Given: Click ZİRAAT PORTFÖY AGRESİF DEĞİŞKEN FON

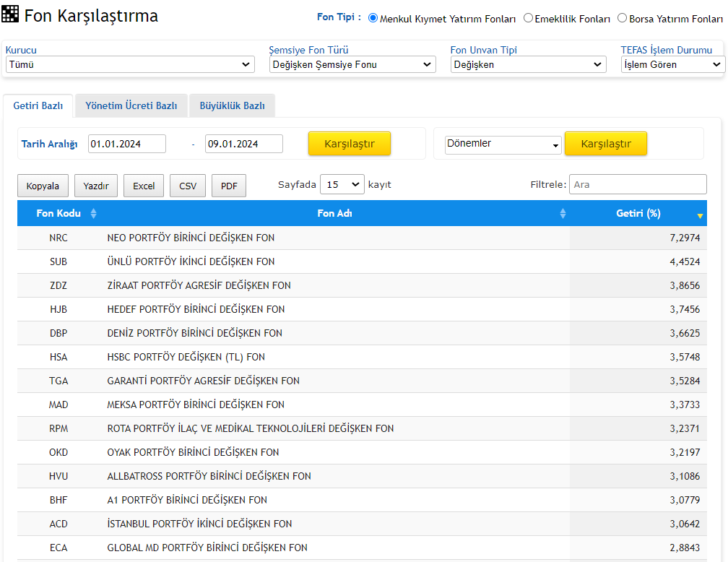Looking at the screenshot, I should [199, 285].
